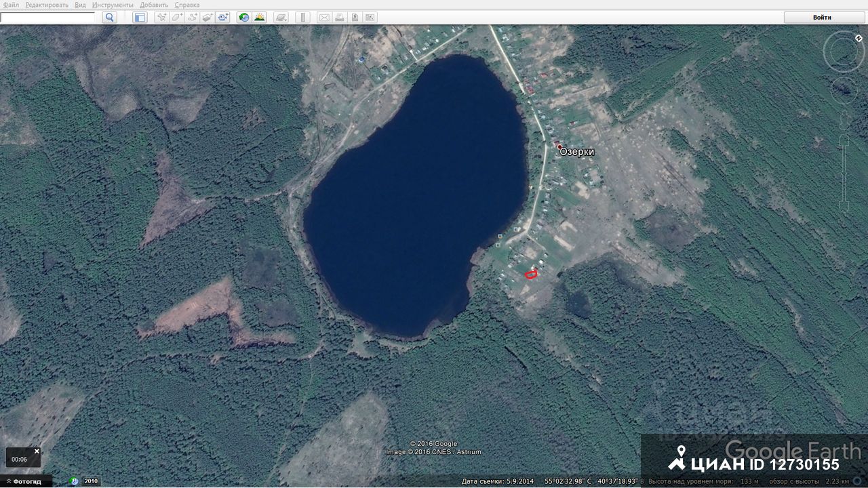Open the Добавить menu

(x=154, y=5)
